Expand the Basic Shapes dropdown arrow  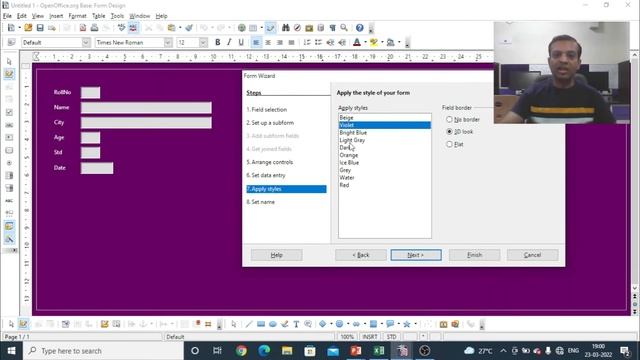(x=331, y=324)
